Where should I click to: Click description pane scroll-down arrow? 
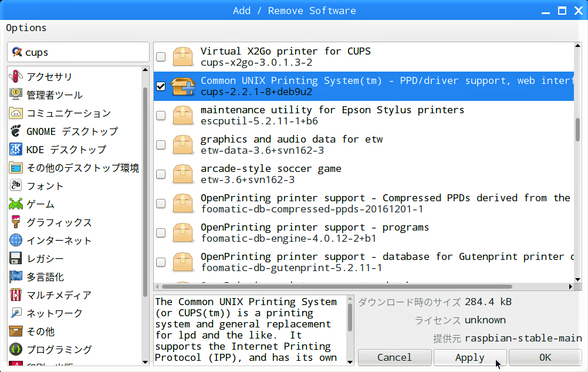point(350,362)
